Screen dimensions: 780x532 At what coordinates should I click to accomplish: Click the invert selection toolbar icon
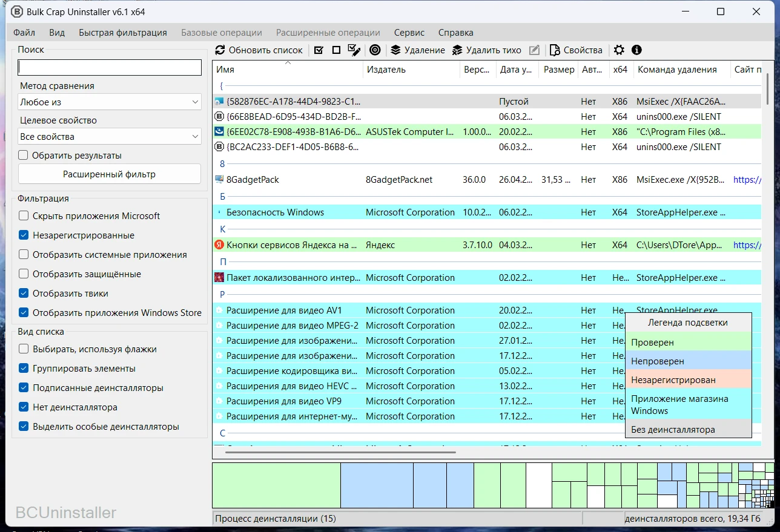tap(354, 50)
